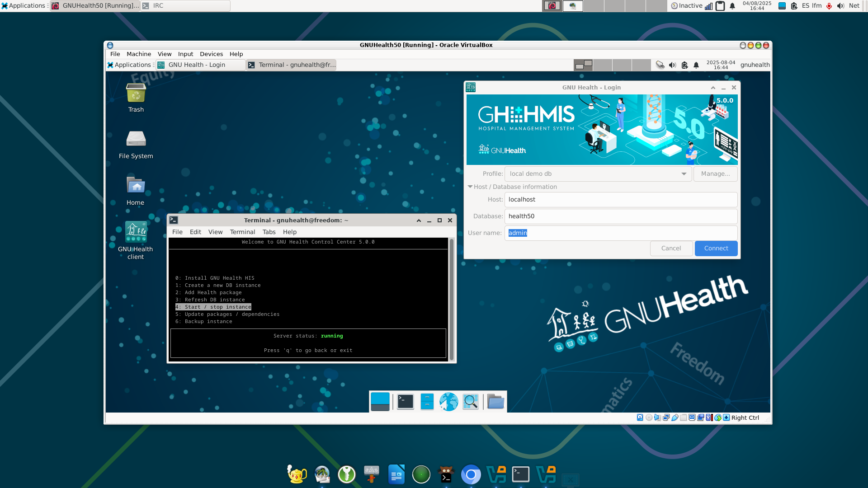The image size is (868, 488).
Task: Open the host Applications menu
Action: click(24, 6)
